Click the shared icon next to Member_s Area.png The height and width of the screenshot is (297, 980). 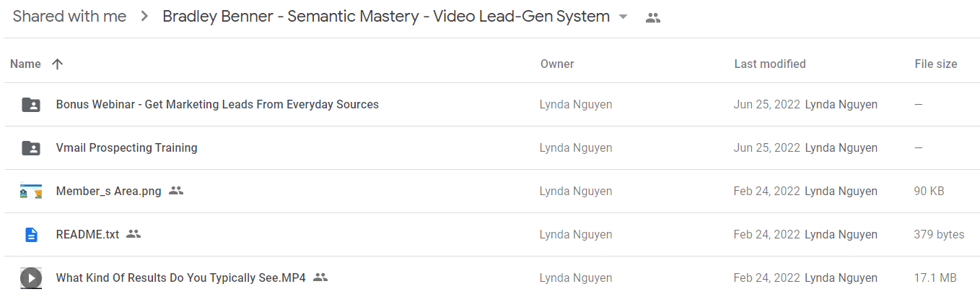click(176, 191)
